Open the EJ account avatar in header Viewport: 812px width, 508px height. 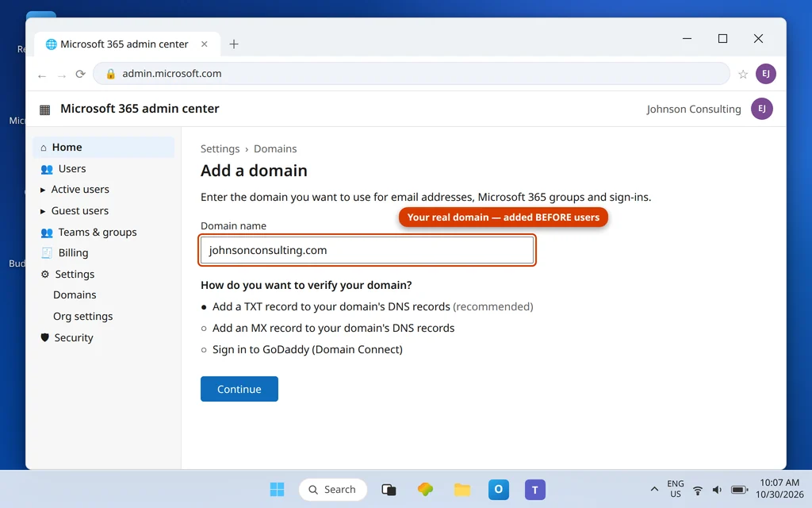[x=762, y=109]
